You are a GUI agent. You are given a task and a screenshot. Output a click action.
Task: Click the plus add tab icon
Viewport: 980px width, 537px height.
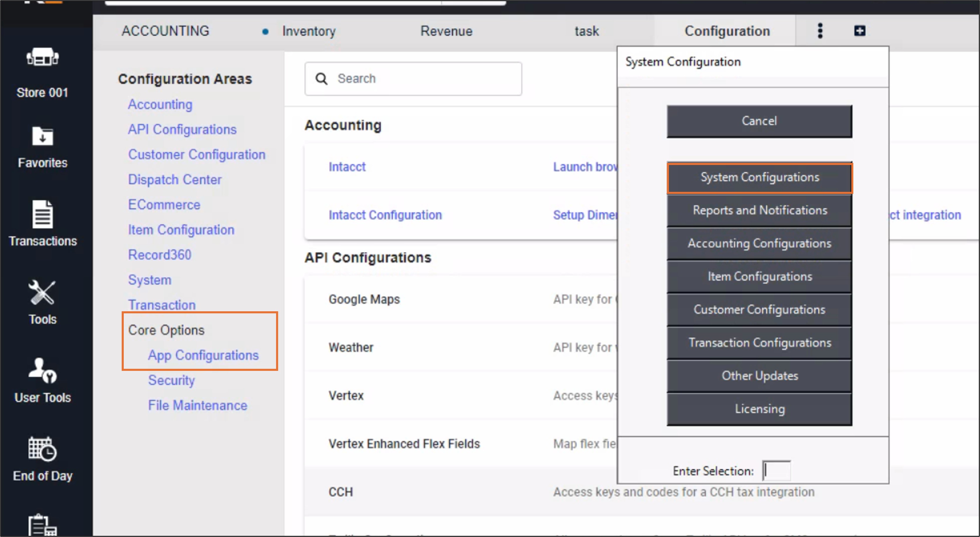point(859,31)
